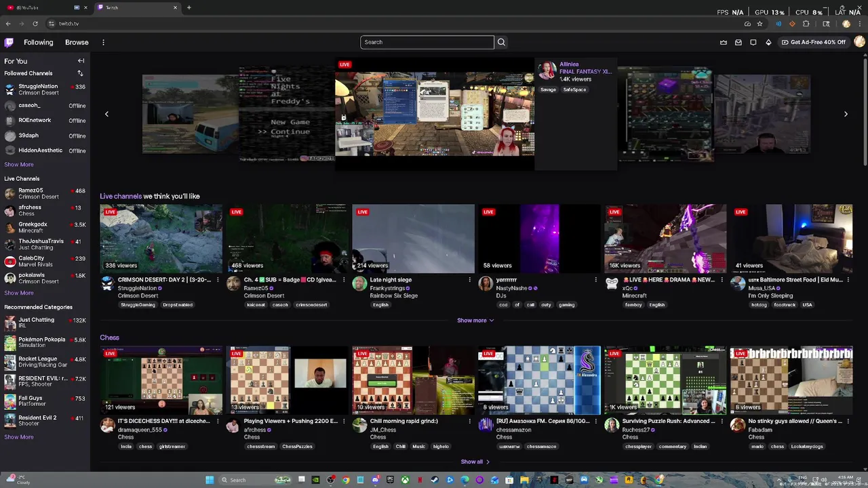Image resolution: width=868 pixels, height=488 pixels.
Task: Open dramaqueen_555 chess stream thumbnail
Action: tap(161, 380)
